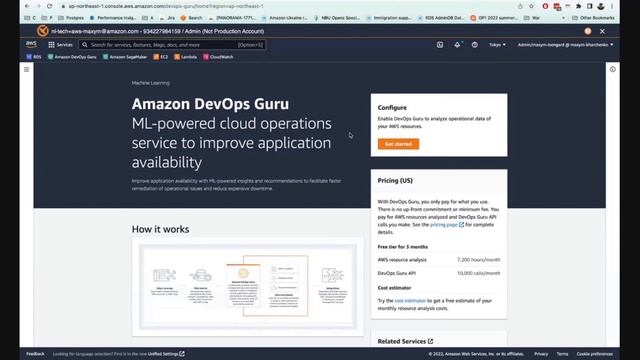Expand the left hamburger navigation menu

27,69
